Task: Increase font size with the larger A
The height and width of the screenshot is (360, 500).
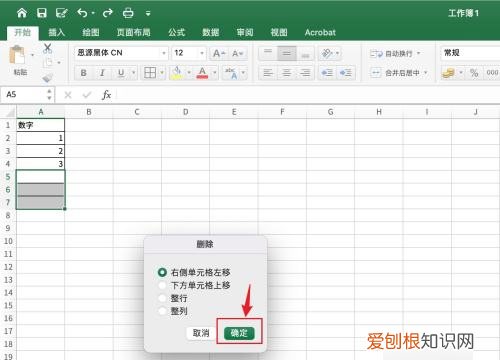Action: 218,53
